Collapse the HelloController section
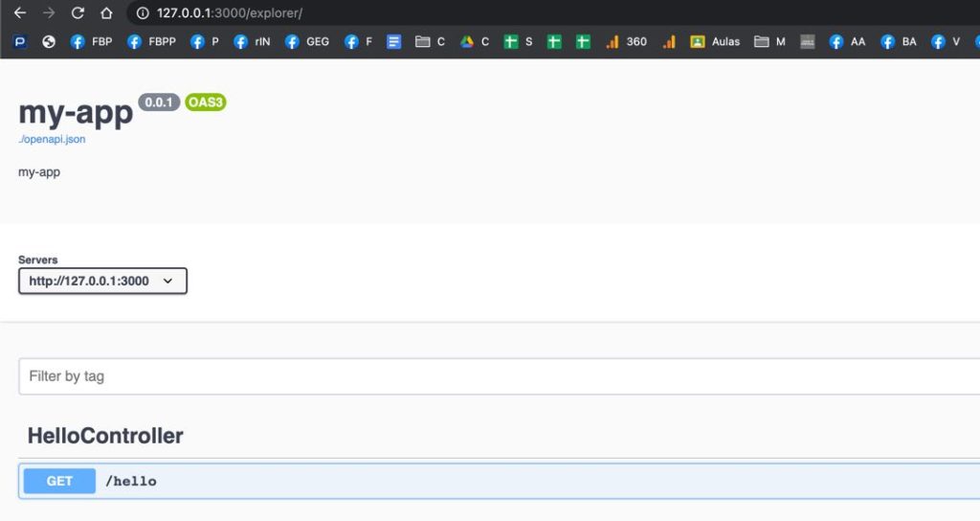Screen dimensions: 980x521 point(105,437)
